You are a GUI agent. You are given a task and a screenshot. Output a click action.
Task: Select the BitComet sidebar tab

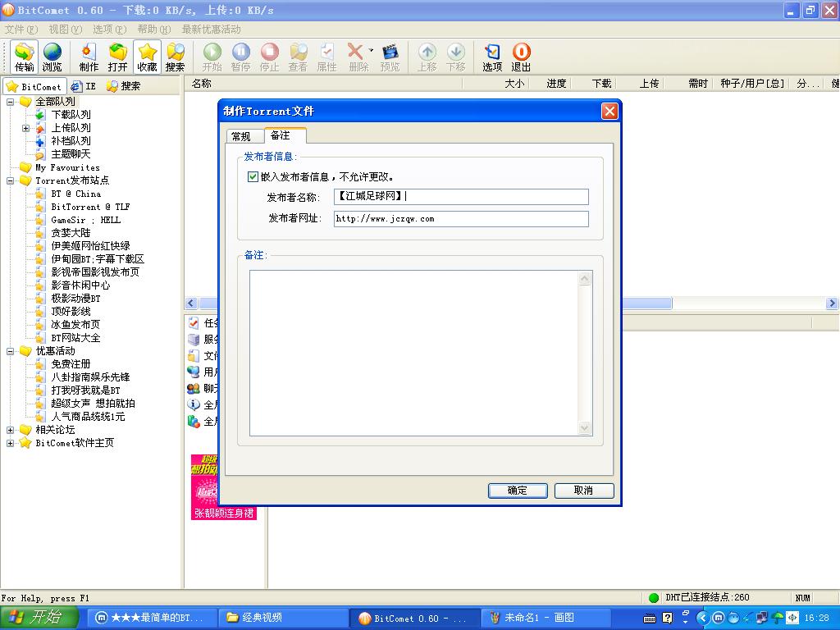point(34,86)
